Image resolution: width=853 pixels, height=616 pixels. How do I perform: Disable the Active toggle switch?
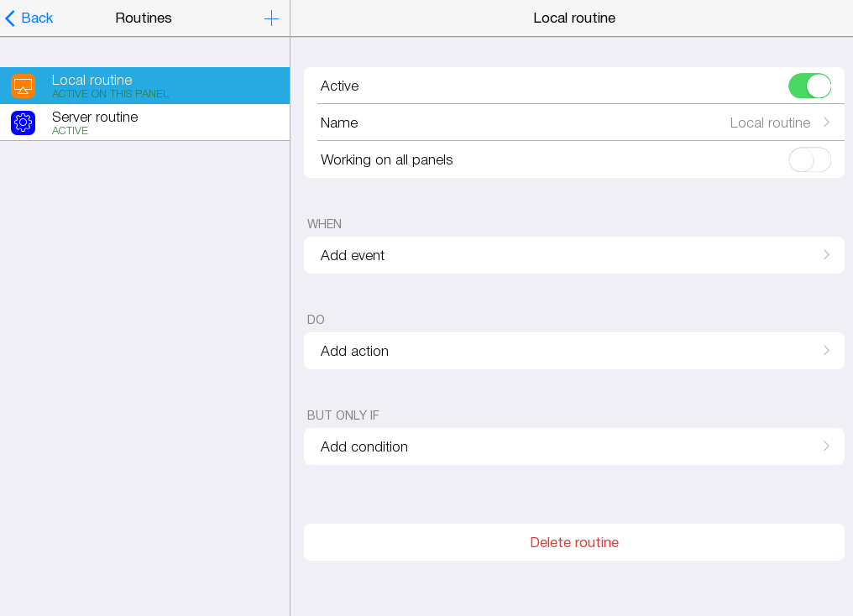[x=809, y=86]
